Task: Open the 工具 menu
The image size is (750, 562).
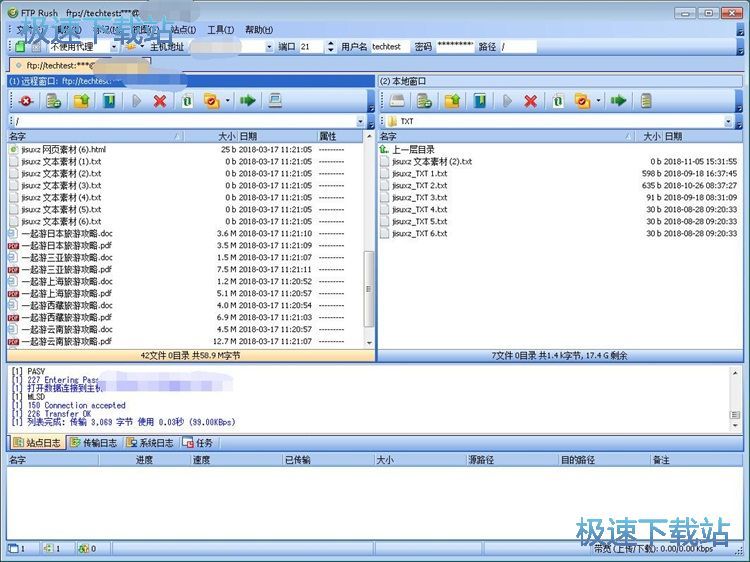Action: coord(221,30)
